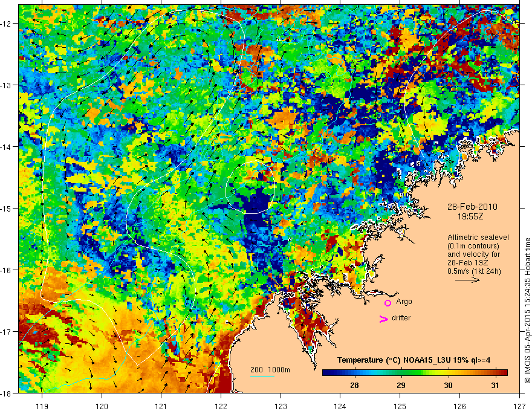
Task: Click the '0.5m/s (1kt 24h)' caption text
Action: click(x=474, y=271)
